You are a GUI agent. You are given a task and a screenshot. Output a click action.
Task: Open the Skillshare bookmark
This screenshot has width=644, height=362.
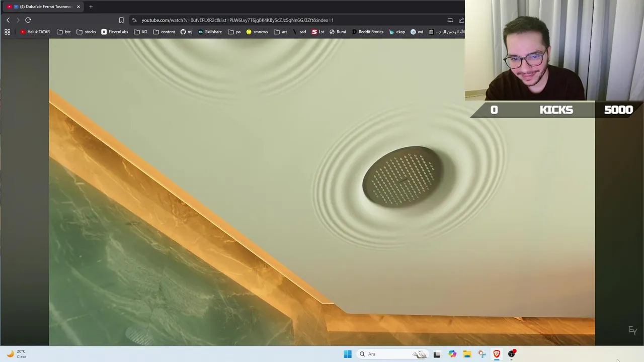(210, 32)
